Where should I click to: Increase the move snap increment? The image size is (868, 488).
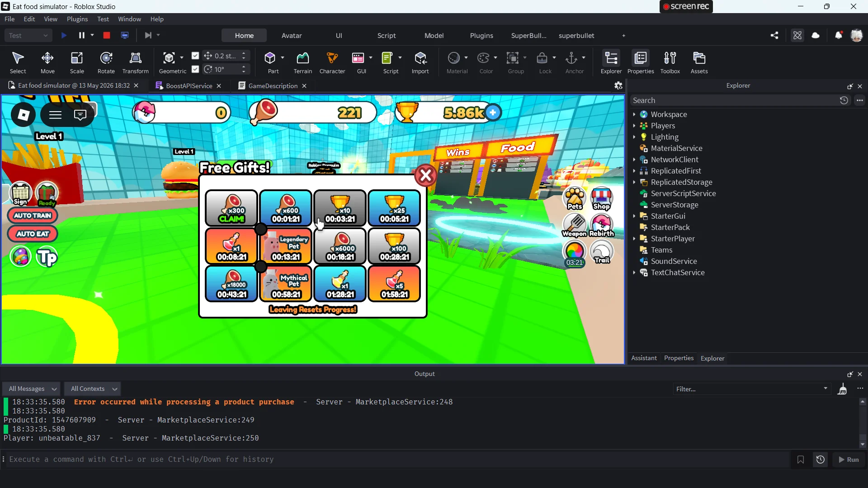pyautogui.click(x=244, y=53)
